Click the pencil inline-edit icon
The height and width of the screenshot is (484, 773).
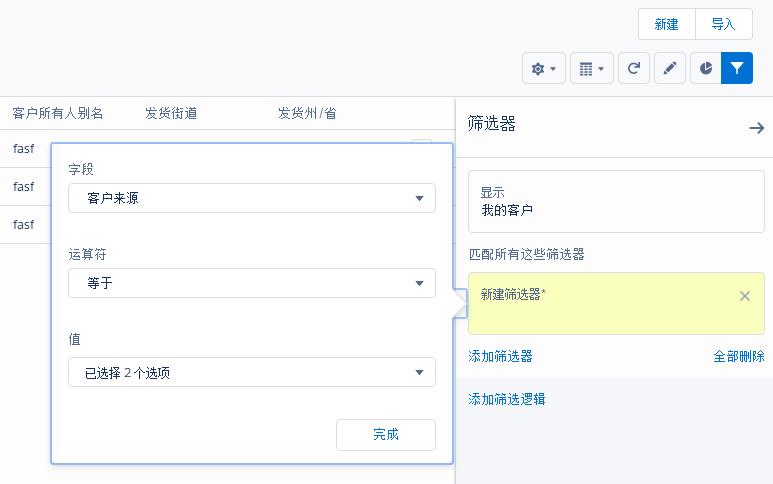coord(670,68)
